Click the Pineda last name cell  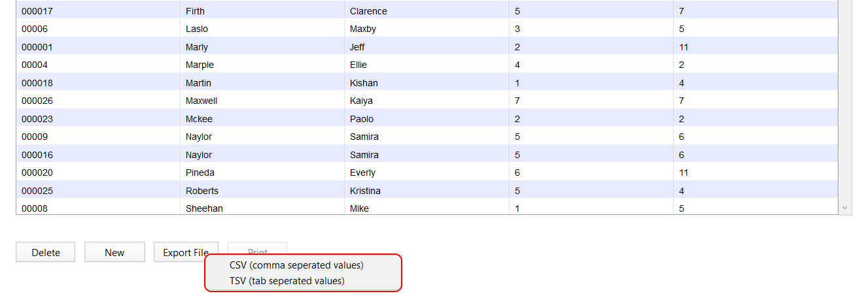262,172
